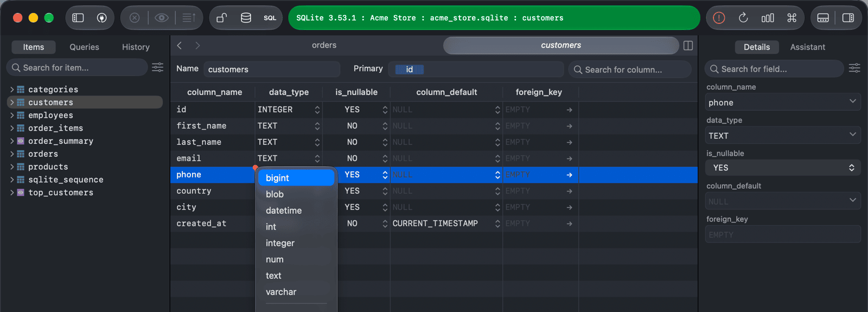Open is_nullable stepper for first_name row
This screenshot has width=868, height=312.
tap(385, 126)
